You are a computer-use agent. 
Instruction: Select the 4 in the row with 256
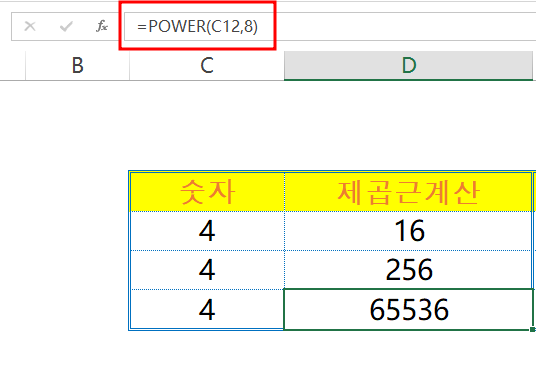point(207,270)
